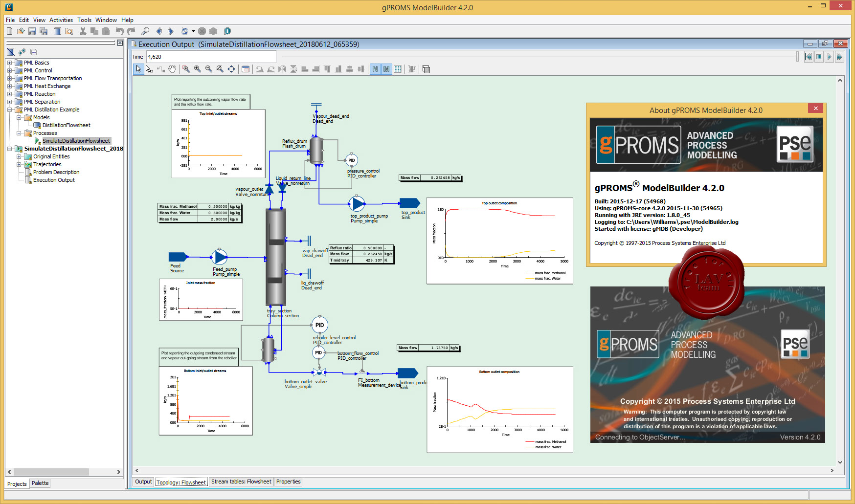Click the reboiler_level_control PID block
855x504 pixels.
319,325
